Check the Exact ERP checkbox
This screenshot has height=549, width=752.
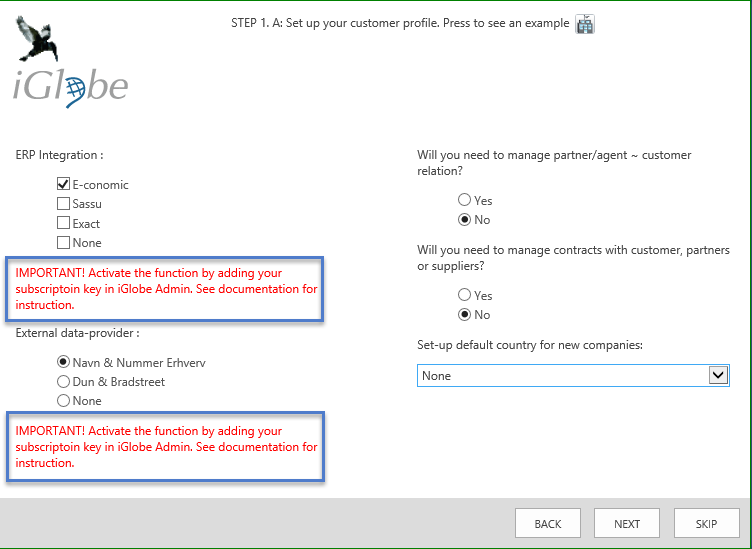click(x=63, y=223)
